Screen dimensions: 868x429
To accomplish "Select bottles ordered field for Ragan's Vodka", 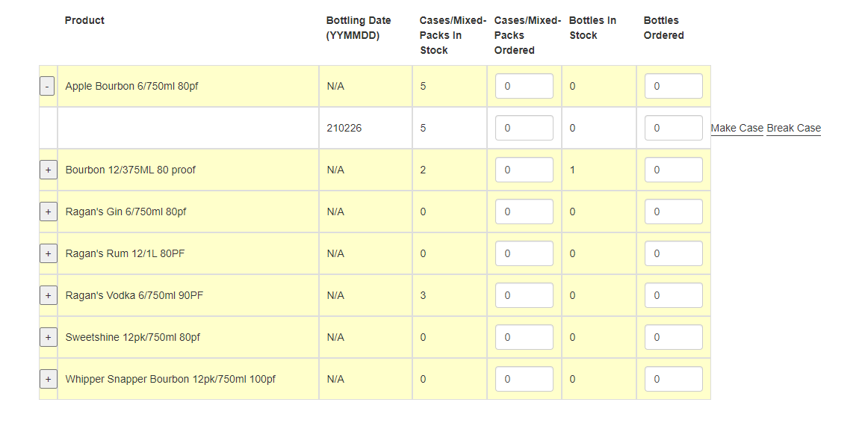I will (674, 296).
